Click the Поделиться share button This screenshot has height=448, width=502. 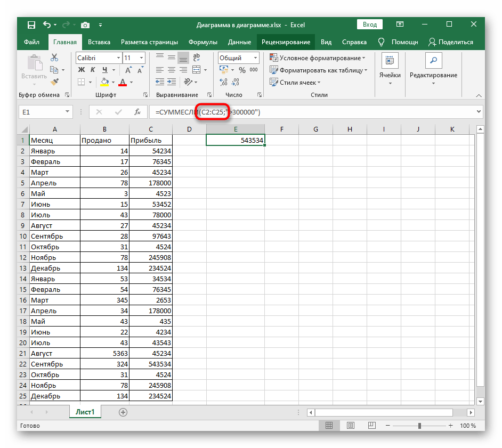[x=451, y=42]
